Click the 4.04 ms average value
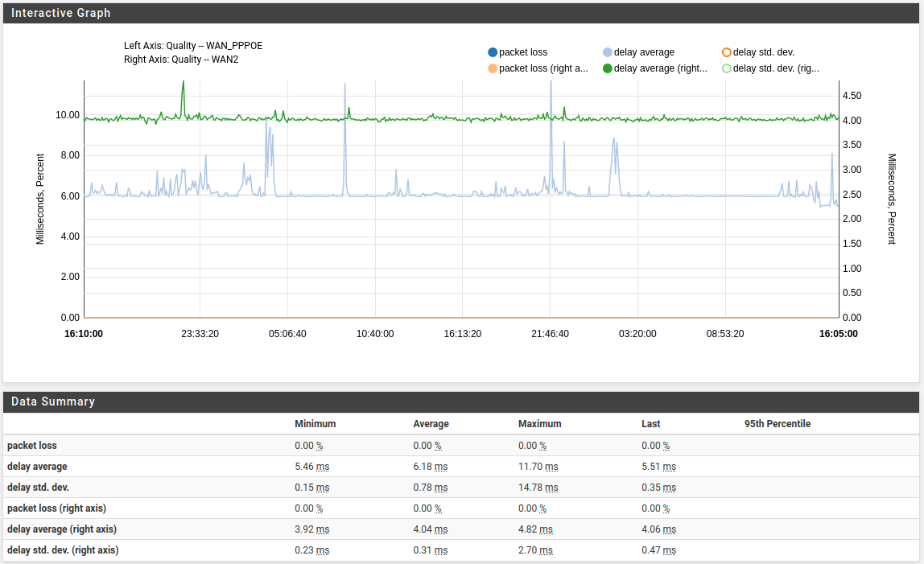 [430, 530]
